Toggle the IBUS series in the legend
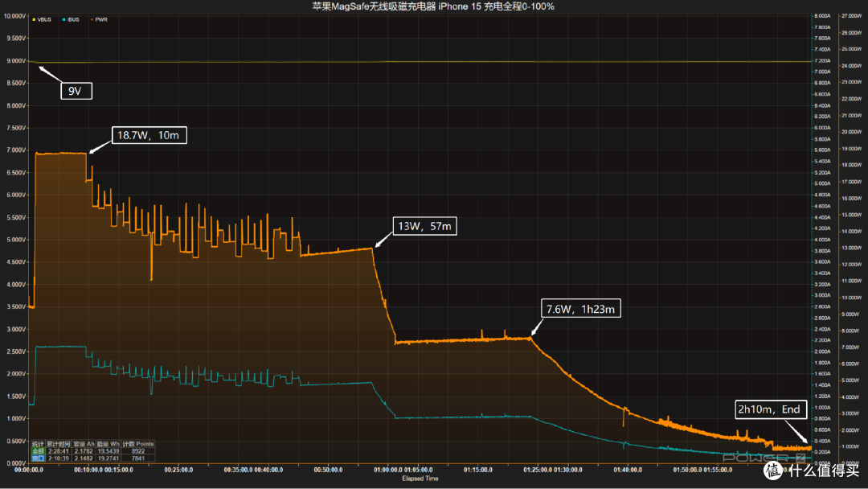 (x=71, y=19)
